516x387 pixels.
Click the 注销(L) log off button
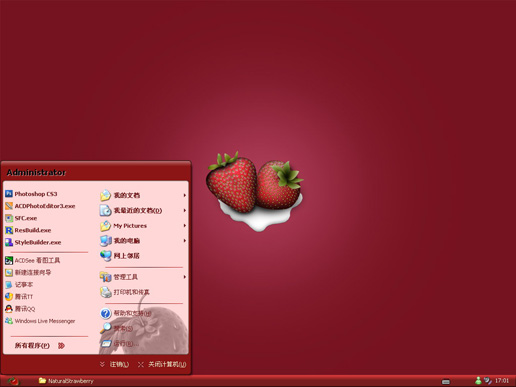pos(114,364)
